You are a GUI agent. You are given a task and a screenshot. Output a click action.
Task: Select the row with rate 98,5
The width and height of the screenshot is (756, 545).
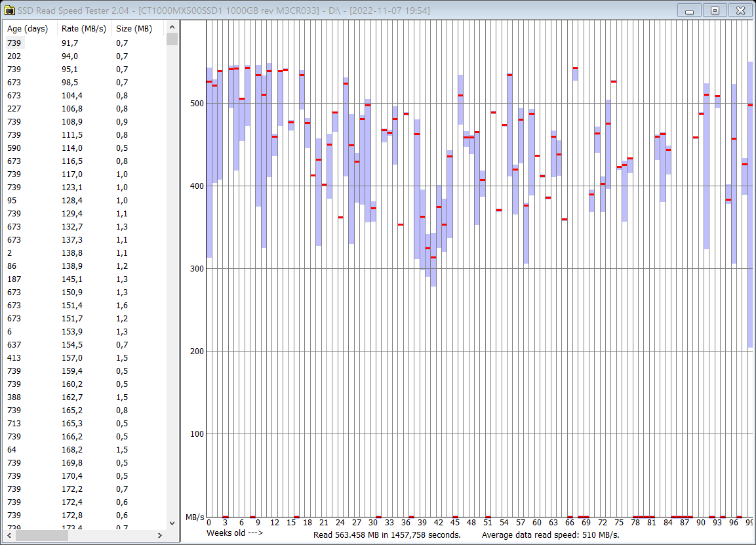[85, 83]
